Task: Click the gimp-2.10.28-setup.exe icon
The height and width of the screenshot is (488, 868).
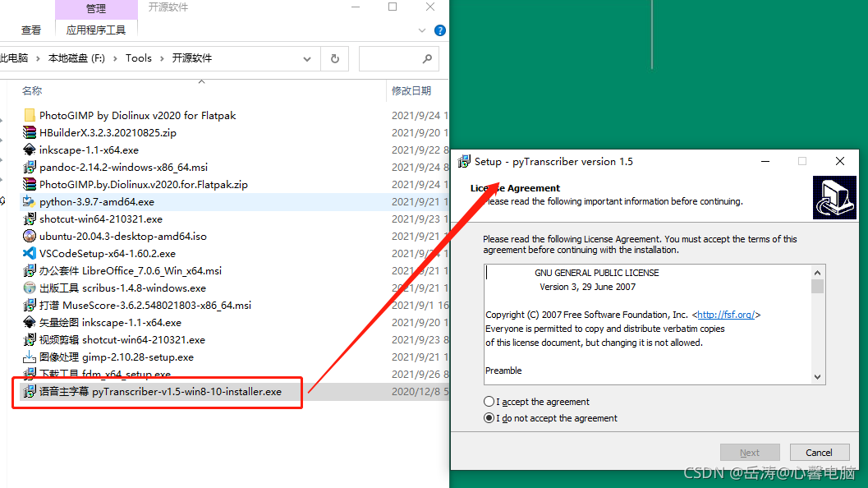Action: [30, 357]
